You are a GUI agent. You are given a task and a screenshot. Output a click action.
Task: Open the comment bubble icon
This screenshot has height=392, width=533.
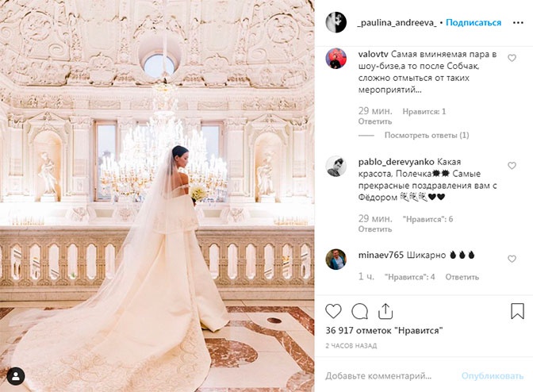pos(359,311)
